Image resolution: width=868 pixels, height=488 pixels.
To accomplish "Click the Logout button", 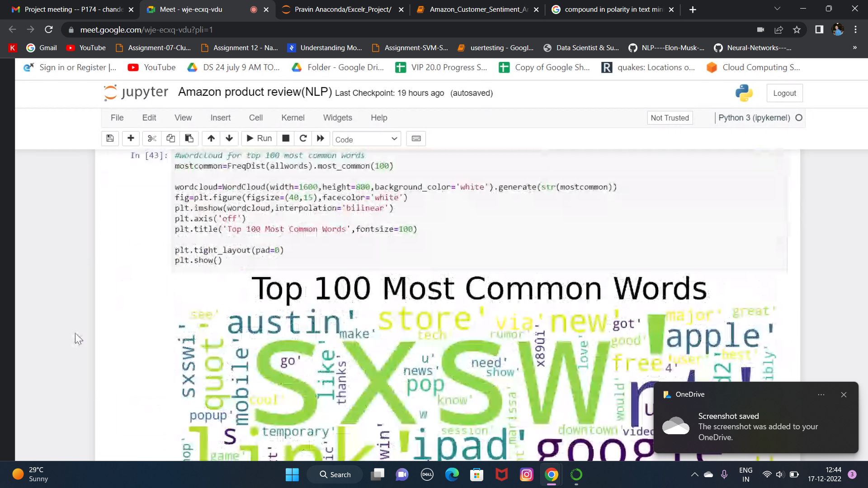I will pos(784,93).
